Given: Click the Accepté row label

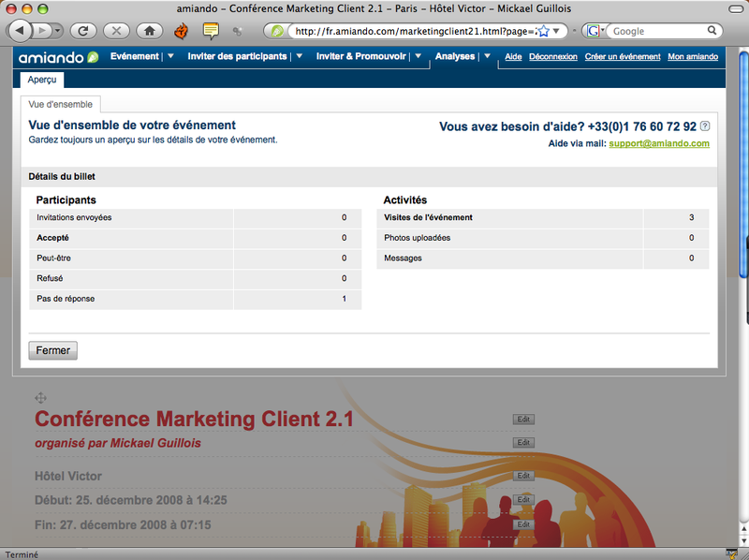Looking at the screenshot, I should pyautogui.click(x=52, y=238).
